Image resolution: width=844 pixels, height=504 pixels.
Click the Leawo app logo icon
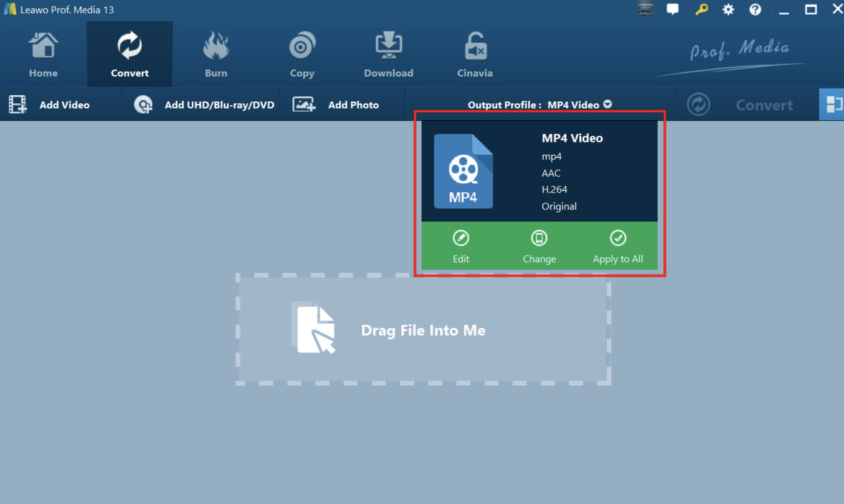10,9
